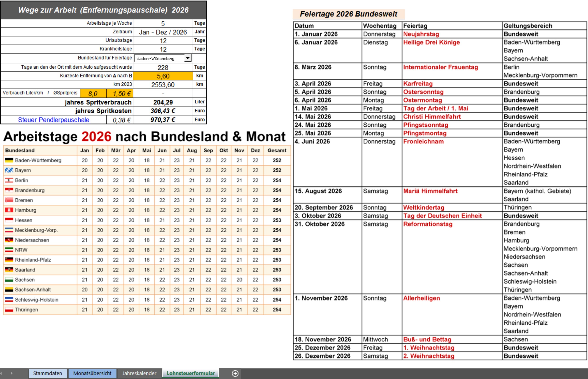Switch to the Stammdaten sheet tab
588x379 pixels.
pos(48,373)
